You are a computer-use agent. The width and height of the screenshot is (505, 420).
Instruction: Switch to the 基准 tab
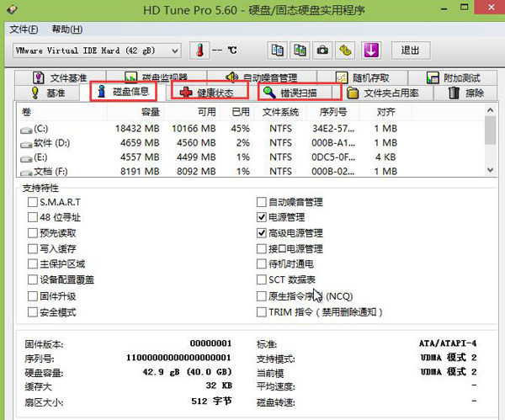click(47, 93)
